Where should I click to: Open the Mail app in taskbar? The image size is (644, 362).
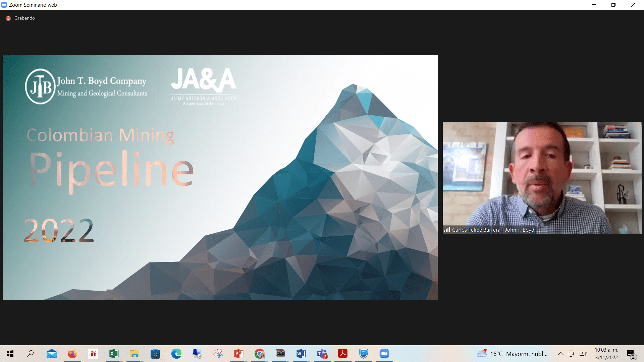coord(51,354)
